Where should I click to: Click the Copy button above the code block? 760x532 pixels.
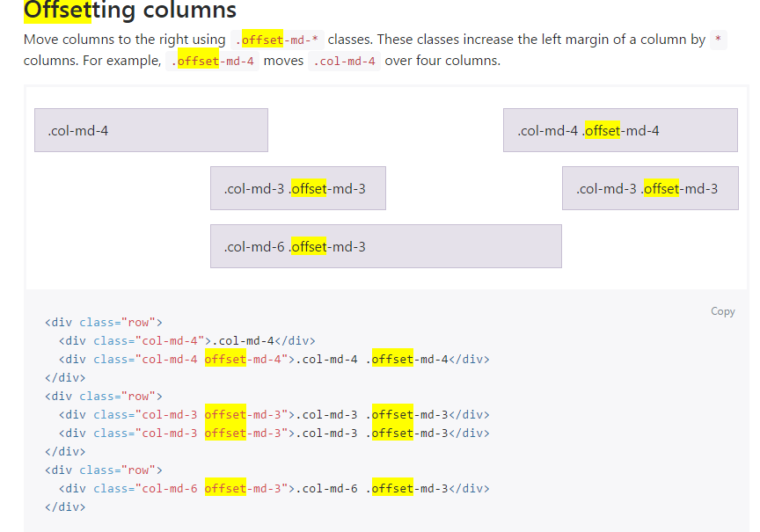coord(722,311)
